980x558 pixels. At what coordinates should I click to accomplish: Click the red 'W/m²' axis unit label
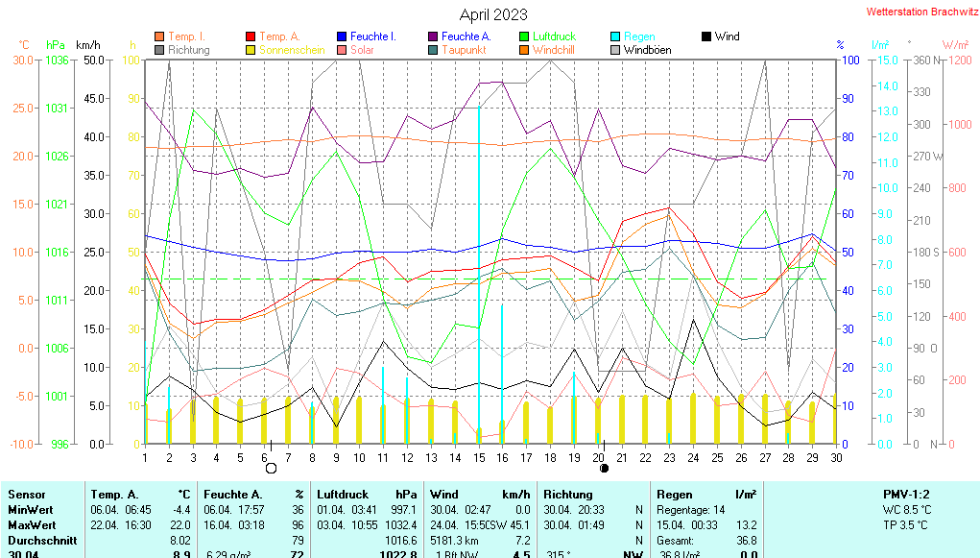[956, 45]
